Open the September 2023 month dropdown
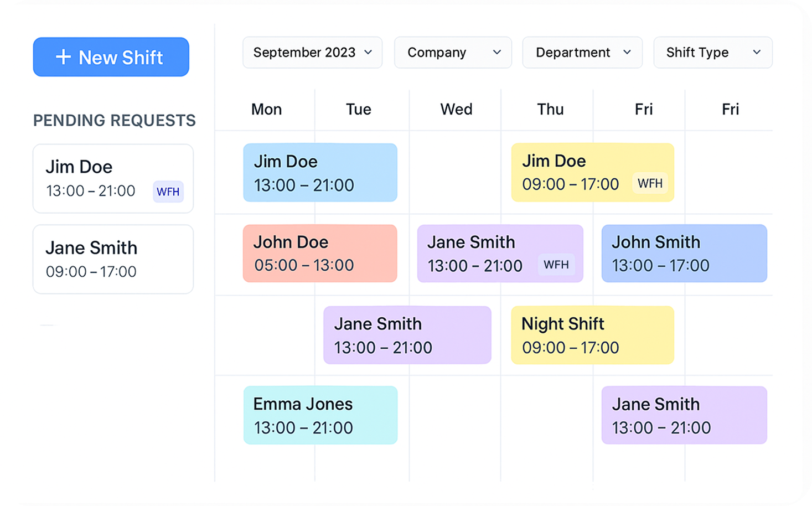812x506 pixels. 312,53
